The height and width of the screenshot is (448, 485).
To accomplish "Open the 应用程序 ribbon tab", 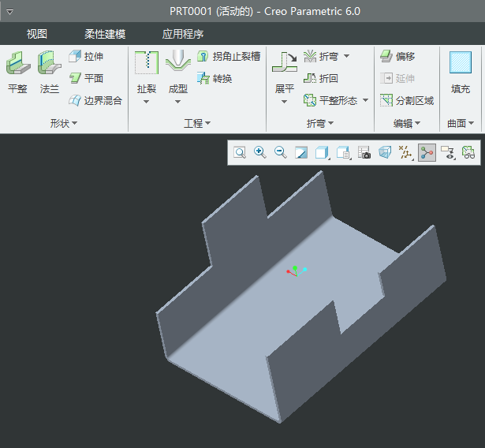I will (x=183, y=34).
